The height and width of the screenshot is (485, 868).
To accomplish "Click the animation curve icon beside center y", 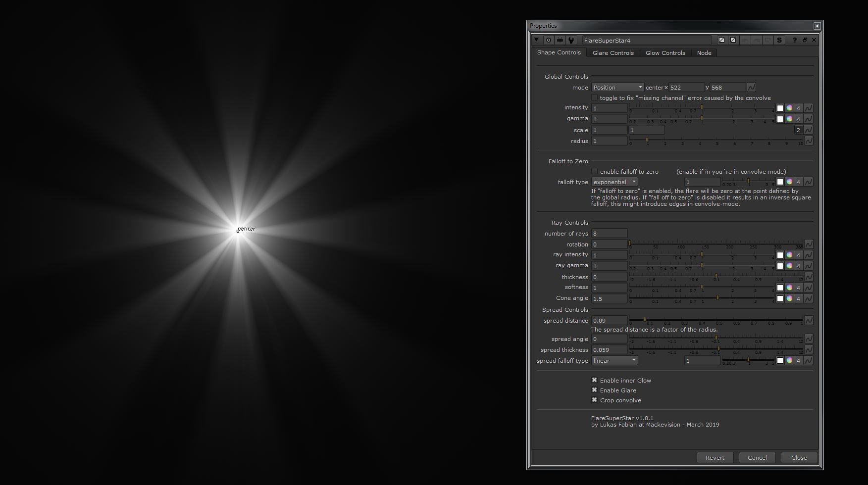I will (x=751, y=88).
